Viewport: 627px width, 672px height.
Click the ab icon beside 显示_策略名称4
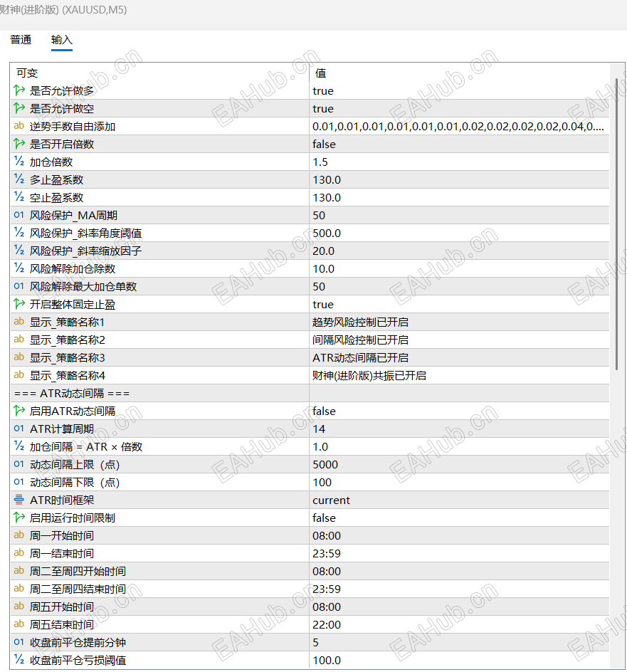[19, 375]
